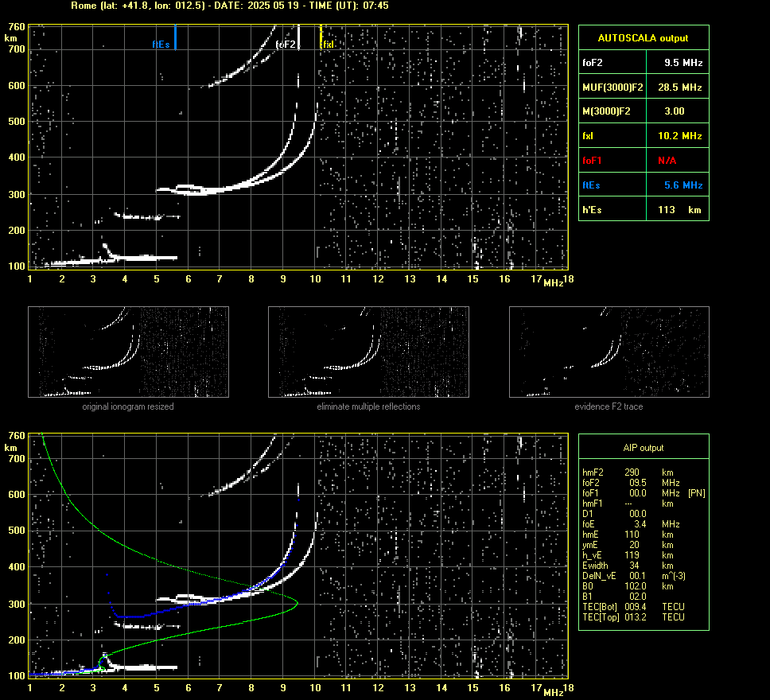The height and width of the screenshot is (700, 770).
Task: Click the blue ftEs value '5.6 MHz'
Action: coord(683,185)
